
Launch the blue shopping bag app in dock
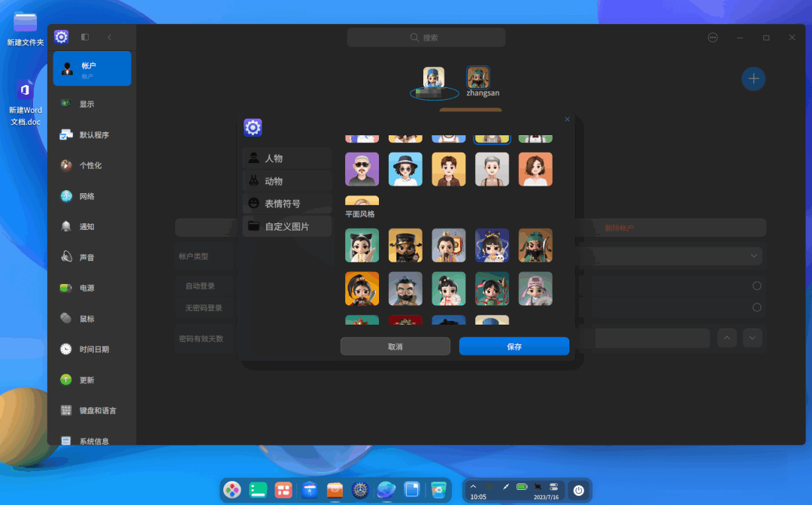(x=310, y=489)
